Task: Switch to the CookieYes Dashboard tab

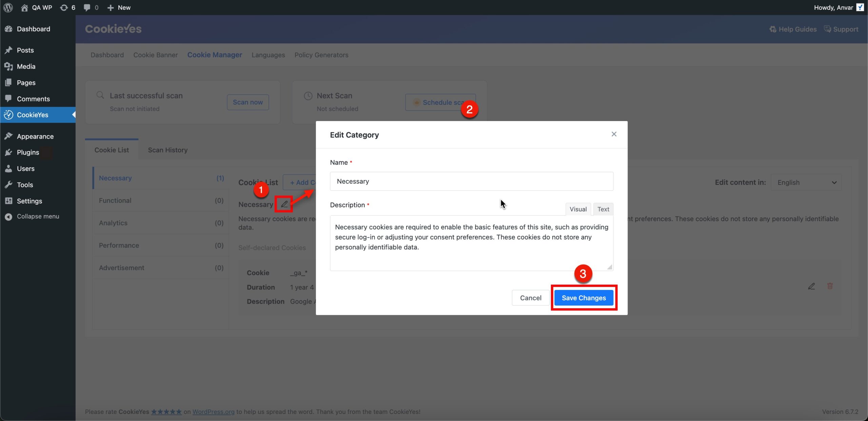Action: click(107, 55)
